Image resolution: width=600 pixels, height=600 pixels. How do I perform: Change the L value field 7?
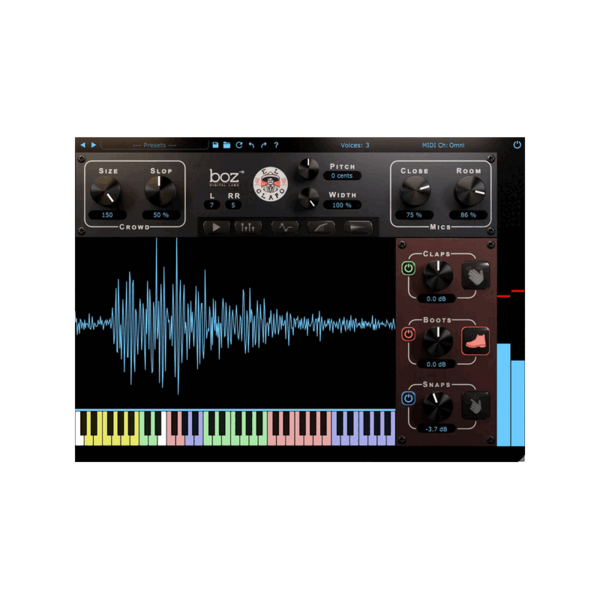tap(212, 205)
